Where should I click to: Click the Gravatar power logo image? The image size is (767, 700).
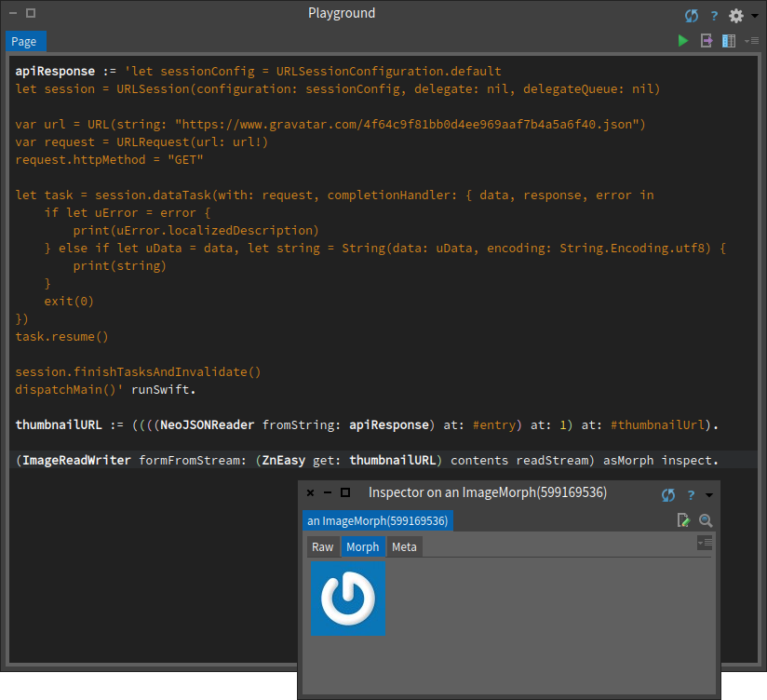pos(348,599)
